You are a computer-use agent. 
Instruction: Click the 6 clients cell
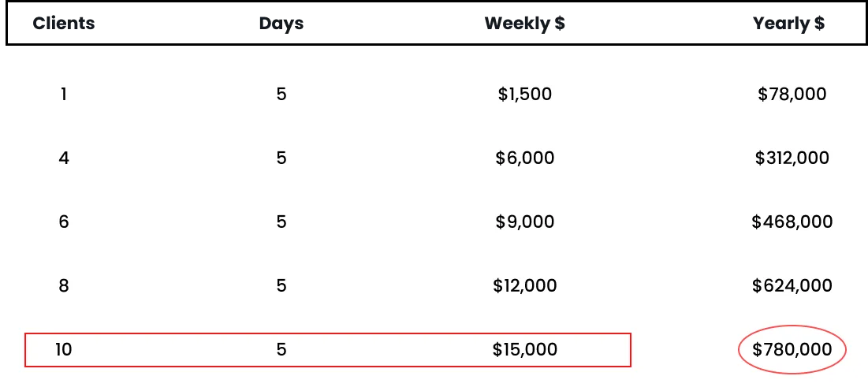64,222
